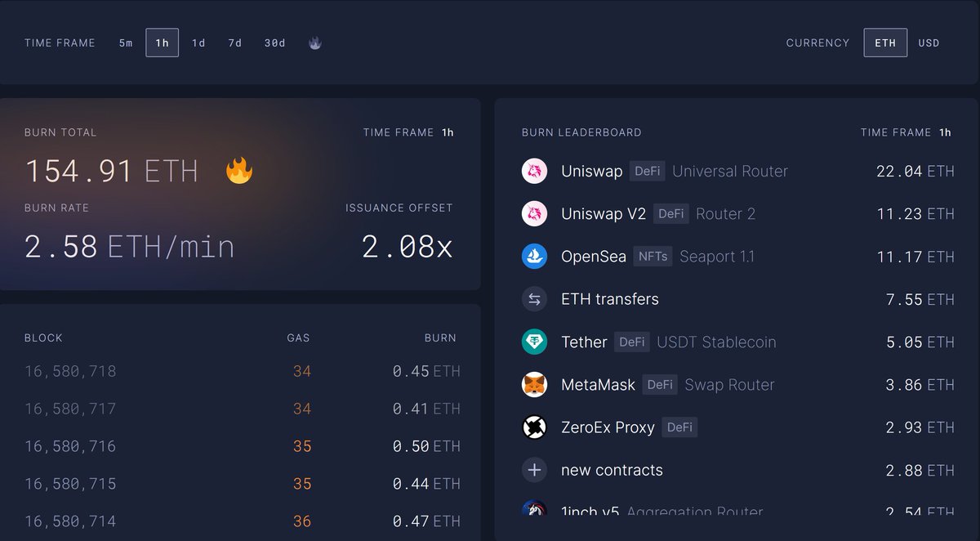980x541 pixels.
Task: Click the 154.91 ETH burn total value
Action: 112,172
